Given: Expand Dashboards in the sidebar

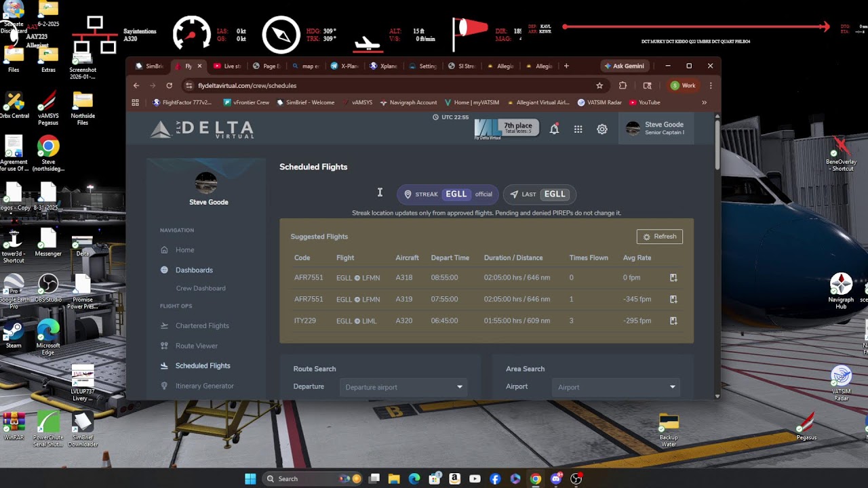Looking at the screenshot, I should [x=194, y=270].
